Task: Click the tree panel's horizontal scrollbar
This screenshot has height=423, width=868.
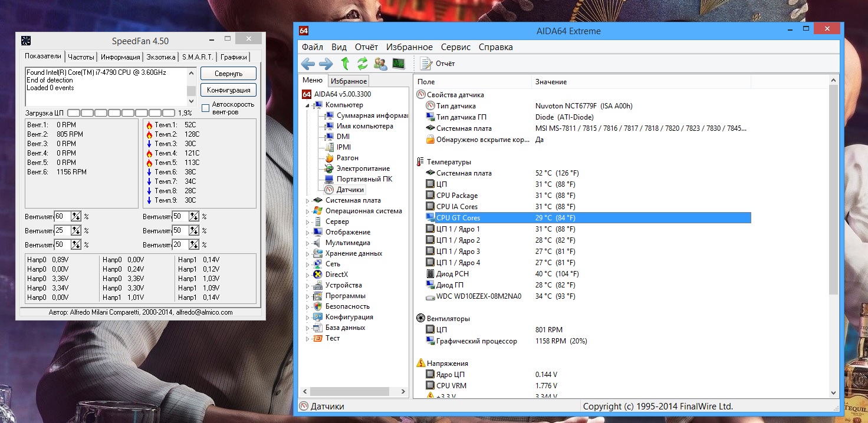Action: pyautogui.click(x=348, y=391)
